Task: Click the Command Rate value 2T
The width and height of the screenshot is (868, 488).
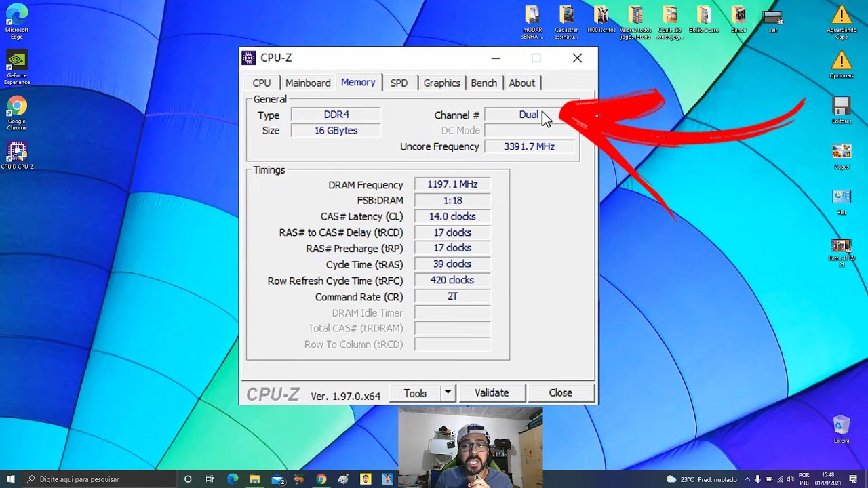Action: 452,296
